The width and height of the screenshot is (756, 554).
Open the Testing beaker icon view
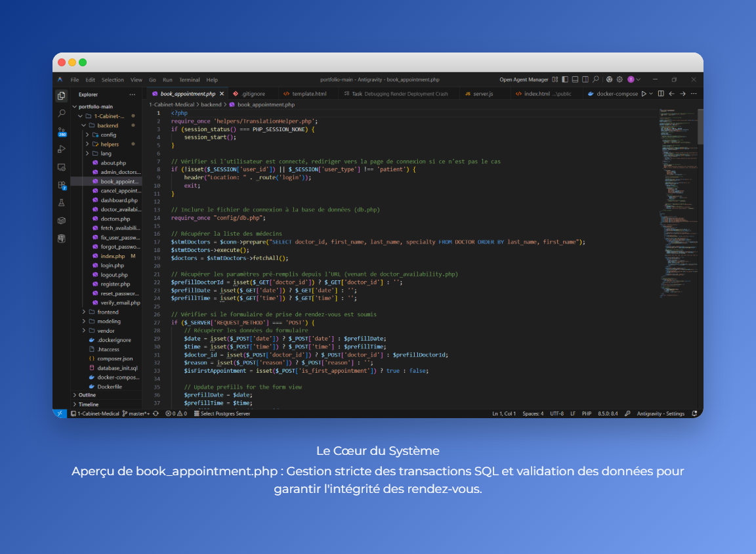pyautogui.click(x=61, y=203)
